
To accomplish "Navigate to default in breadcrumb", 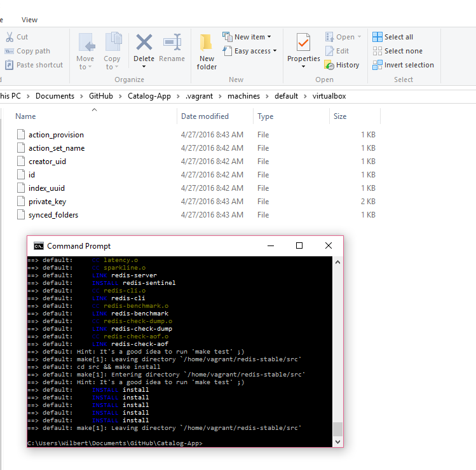I will coord(286,96).
